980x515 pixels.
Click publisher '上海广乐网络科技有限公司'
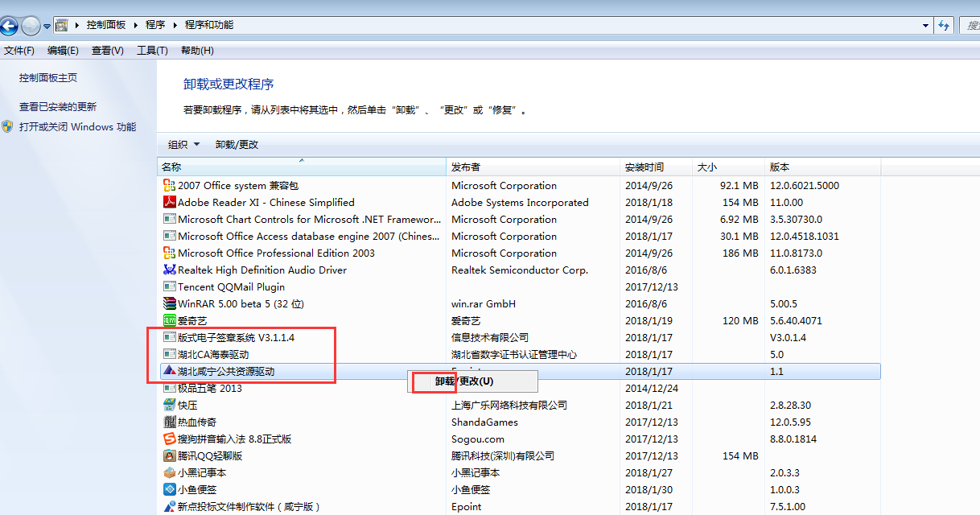click(509, 406)
